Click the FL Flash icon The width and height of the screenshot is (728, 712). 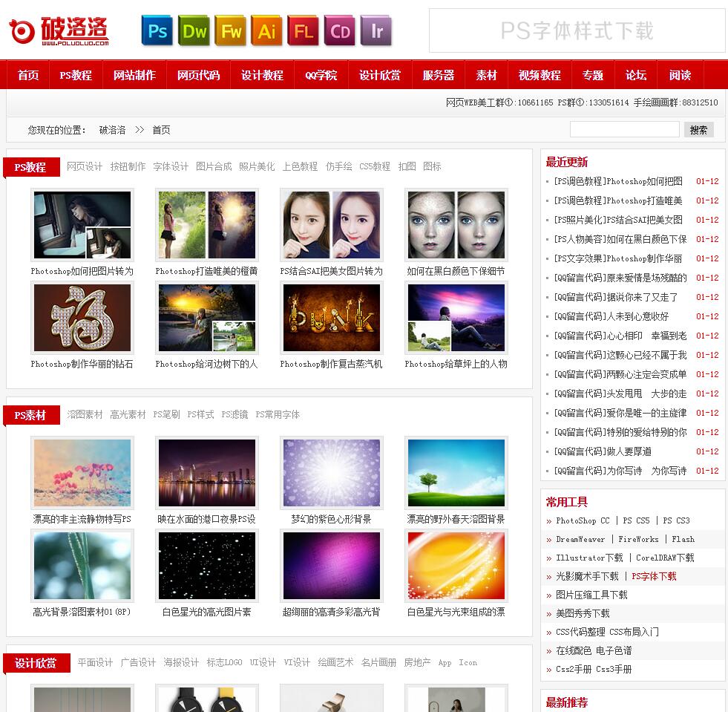pyautogui.click(x=304, y=30)
